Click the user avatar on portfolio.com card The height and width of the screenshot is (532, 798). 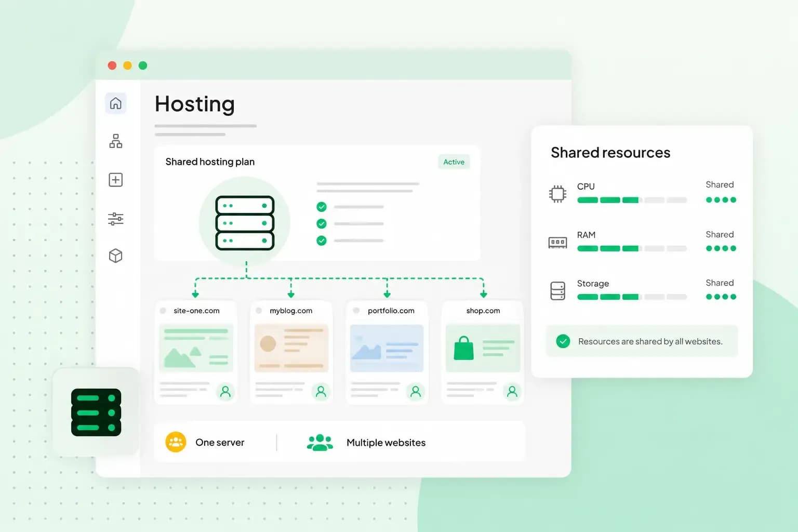(x=416, y=391)
